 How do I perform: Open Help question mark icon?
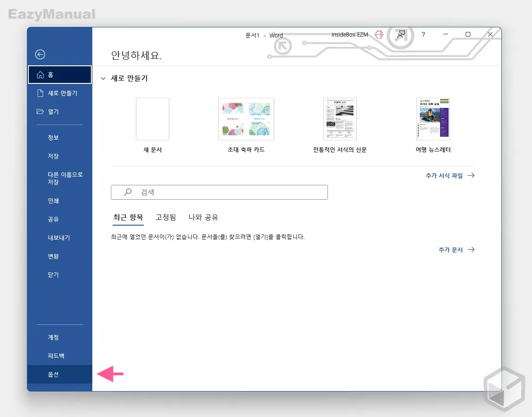[x=423, y=35]
